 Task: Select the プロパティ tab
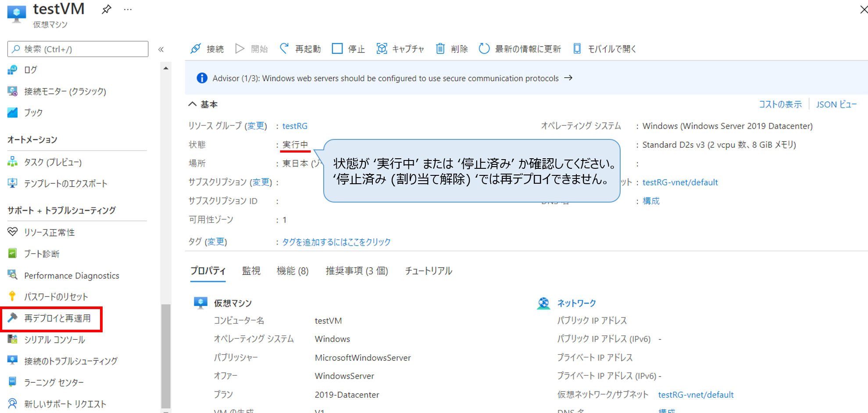pyautogui.click(x=208, y=271)
